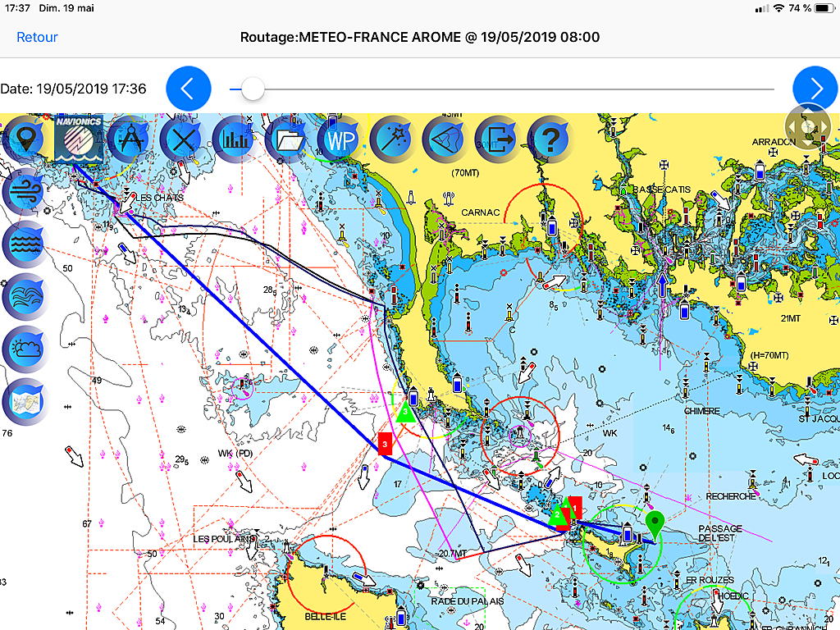Step to the next routing time

(x=815, y=89)
